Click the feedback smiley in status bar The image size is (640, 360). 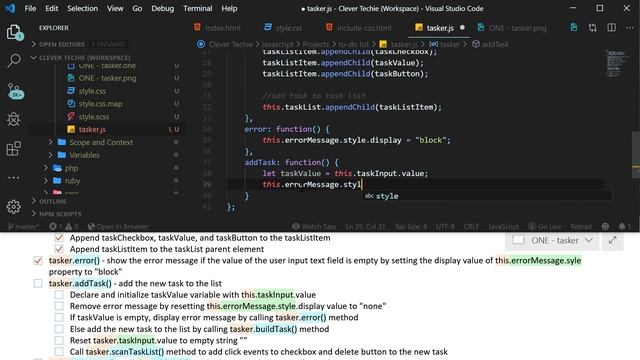pos(605,226)
